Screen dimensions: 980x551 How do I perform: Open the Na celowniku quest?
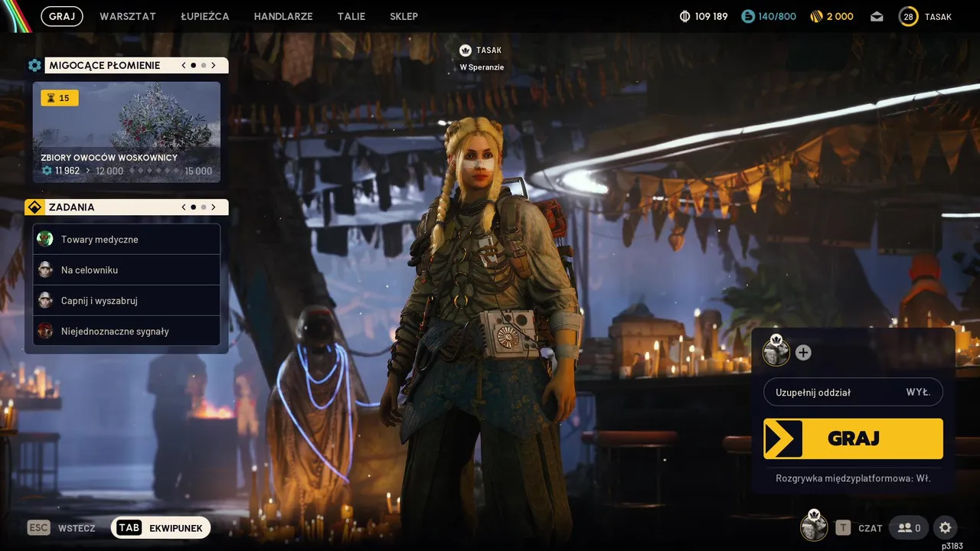(126, 270)
